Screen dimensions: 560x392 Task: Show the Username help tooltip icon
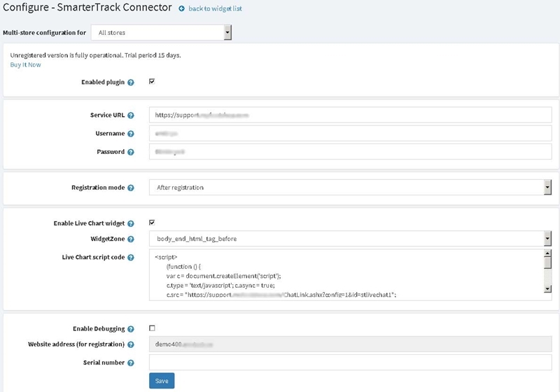[131, 134]
